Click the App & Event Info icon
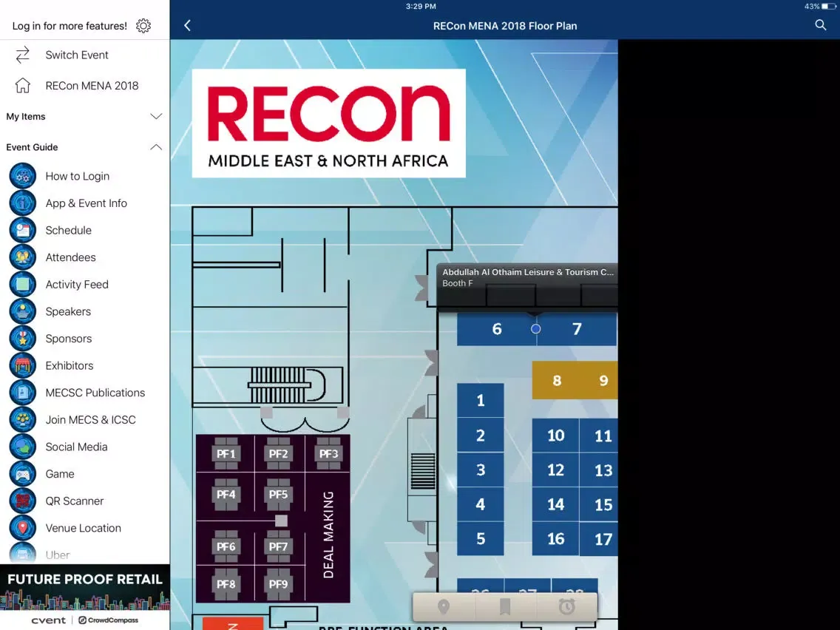 pyautogui.click(x=22, y=203)
